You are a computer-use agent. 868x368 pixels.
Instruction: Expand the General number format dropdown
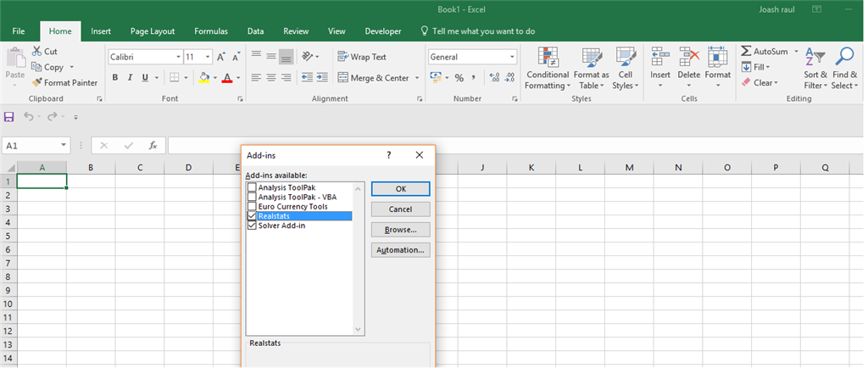[512, 57]
